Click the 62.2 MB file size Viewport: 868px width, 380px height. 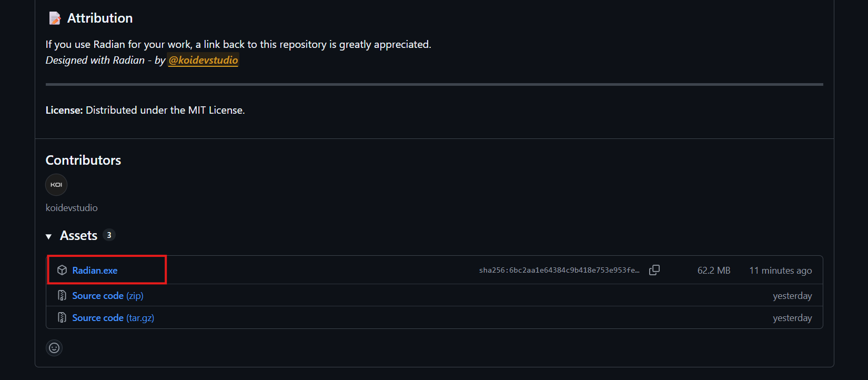point(713,271)
